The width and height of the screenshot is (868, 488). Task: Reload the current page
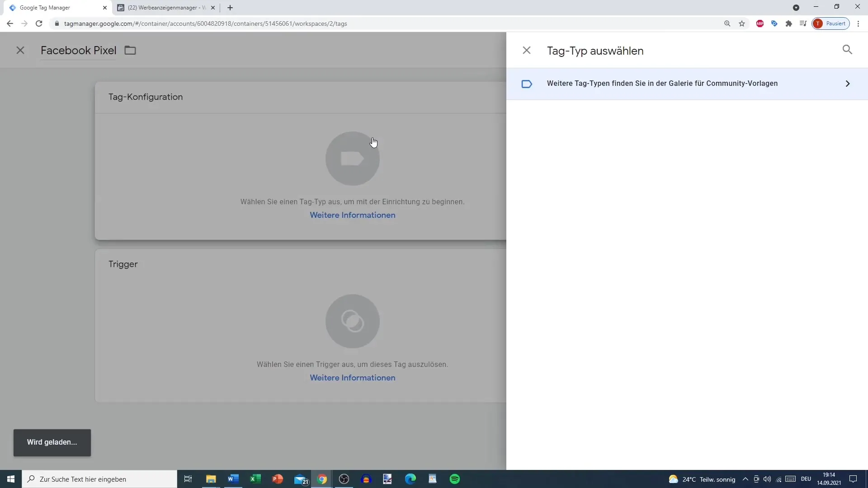[x=39, y=23]
